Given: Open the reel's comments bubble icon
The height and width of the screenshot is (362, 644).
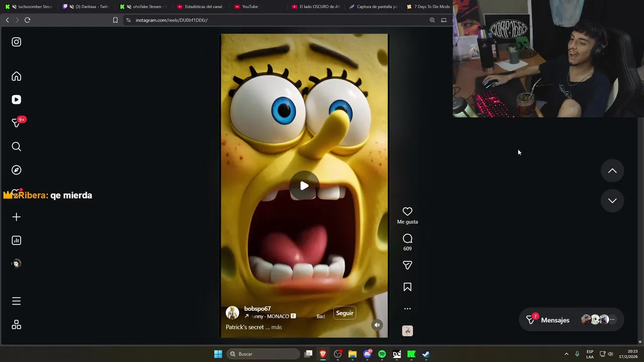Looking at the screenshot, I should click(x=408, y=238).
